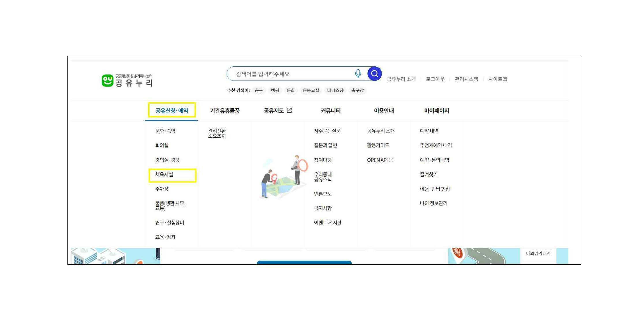Open the 사이트맵 link
Screen dimensions: 644x327
click(497, 79)
